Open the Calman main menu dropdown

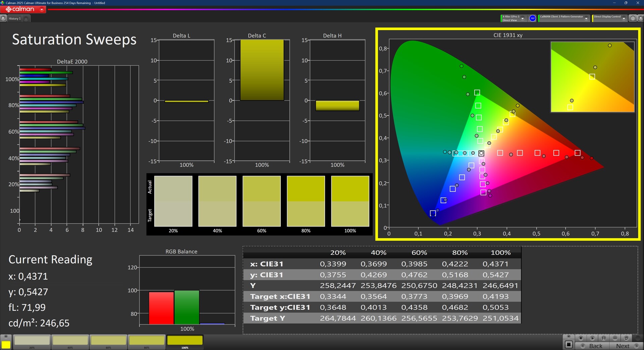click(42, 10)
